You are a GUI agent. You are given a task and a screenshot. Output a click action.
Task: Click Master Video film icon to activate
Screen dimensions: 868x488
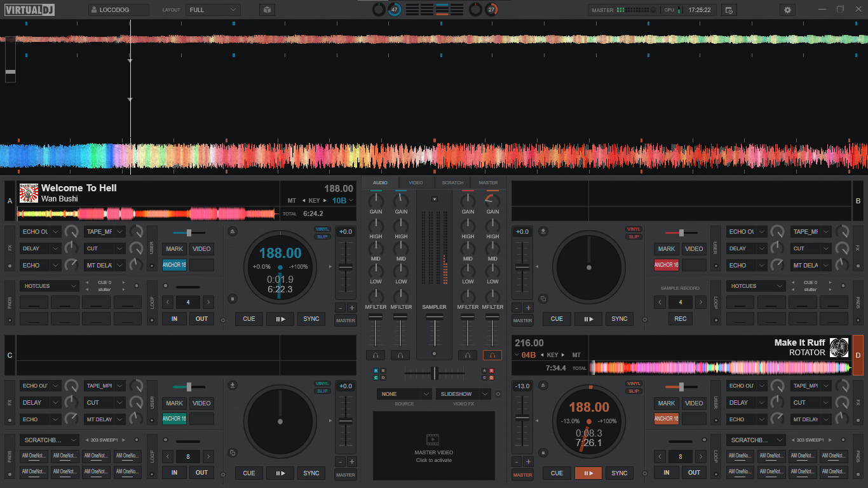pos(433,439)
